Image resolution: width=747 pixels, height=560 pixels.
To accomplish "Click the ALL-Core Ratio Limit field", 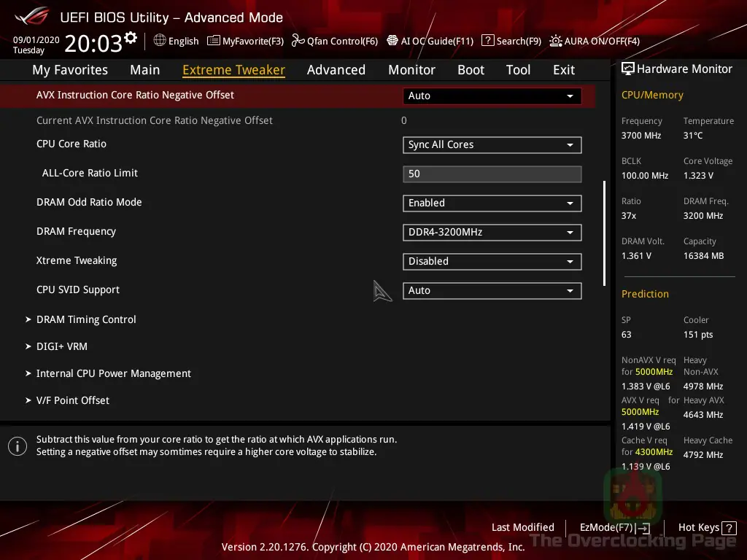I will pos(491,174).
